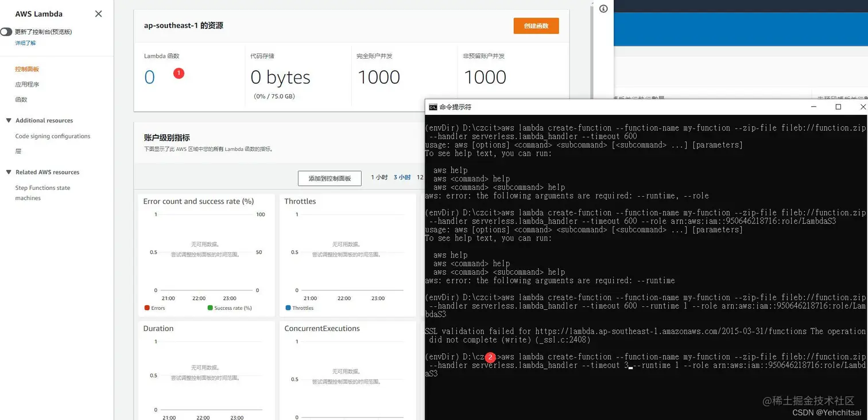The image size is (868, 420).
Task: Open 应用程序 in the sidebar
Action: coord(27,84)
